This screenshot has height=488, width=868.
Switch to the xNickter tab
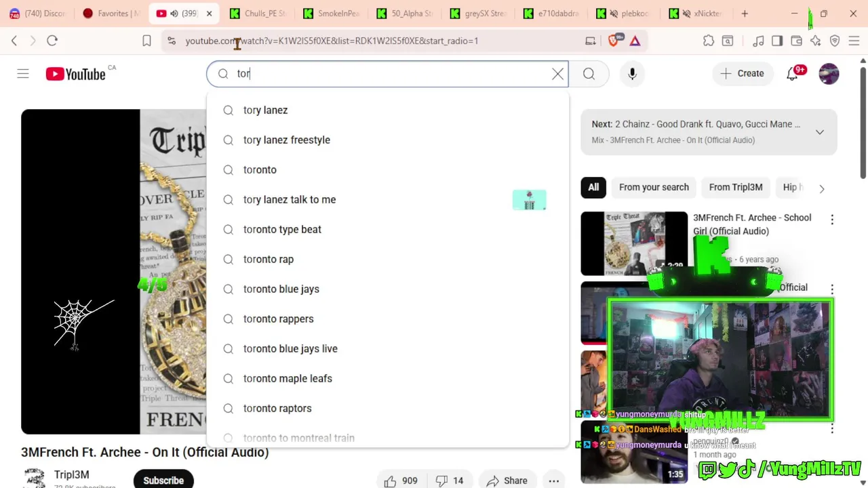(x=696, y=14)
